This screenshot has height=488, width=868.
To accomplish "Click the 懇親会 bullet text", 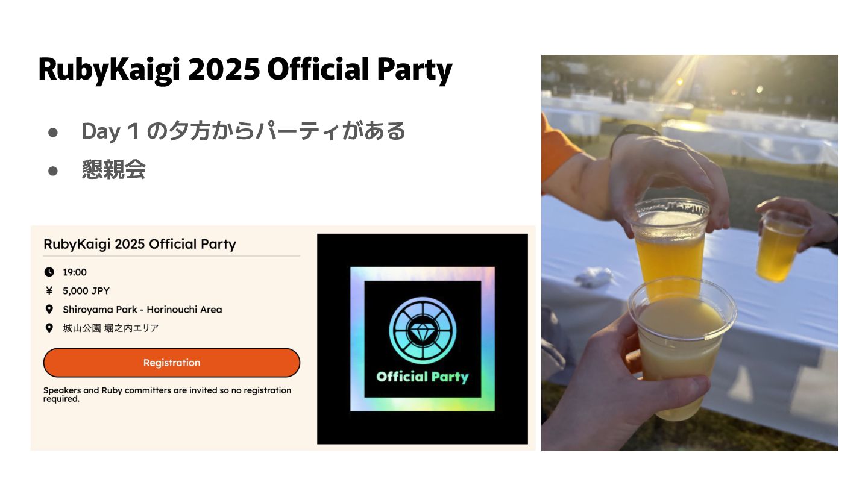I will click(114, 170).
